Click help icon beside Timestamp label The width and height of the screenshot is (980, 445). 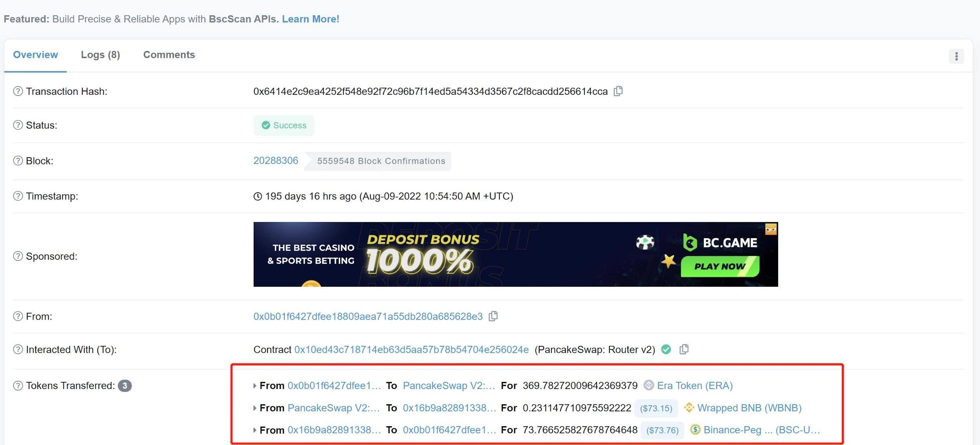click(x=18, y=196)
